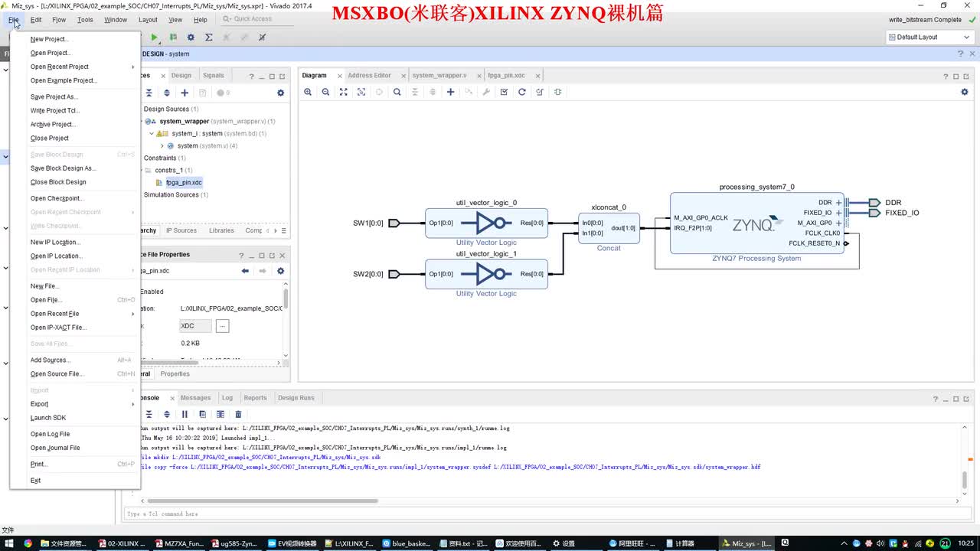Screen dimensions: 980x551
Task: Click the Clear trash icon in Tcl Console
Action: tap(238, 414)
